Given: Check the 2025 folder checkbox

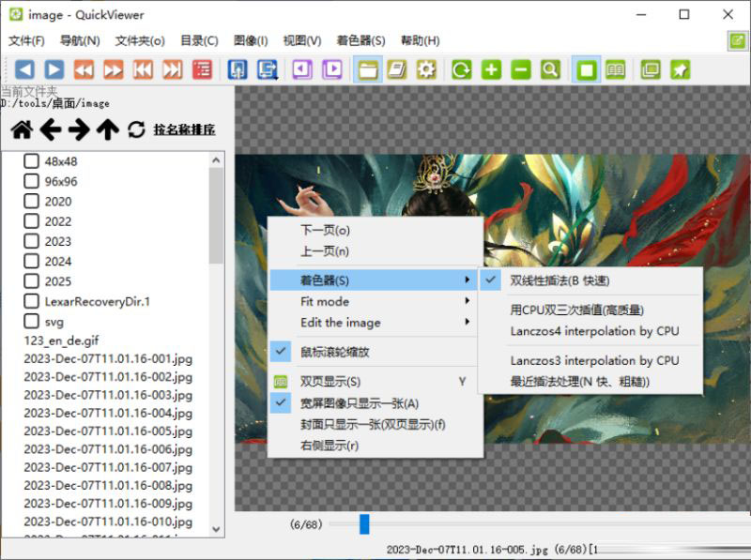Looking at the screenshot, I should [x=31, y=281].
